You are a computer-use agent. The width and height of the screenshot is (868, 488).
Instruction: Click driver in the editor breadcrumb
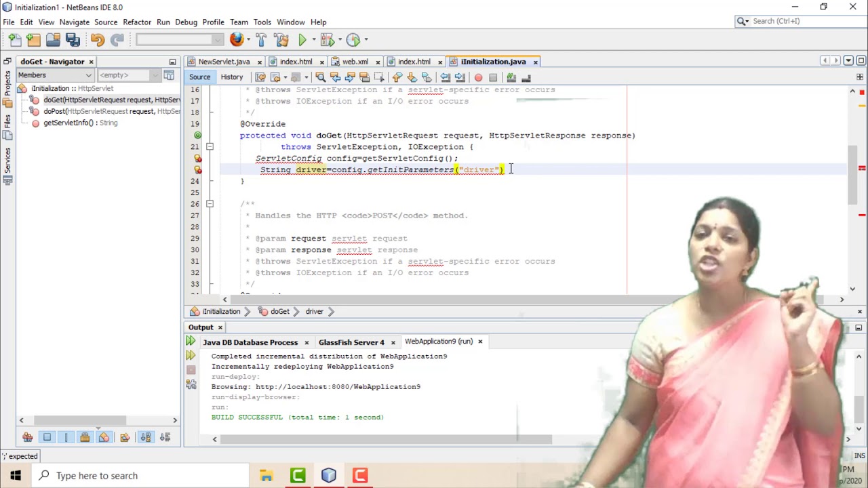pyautogui.click(x=314, y=312)
